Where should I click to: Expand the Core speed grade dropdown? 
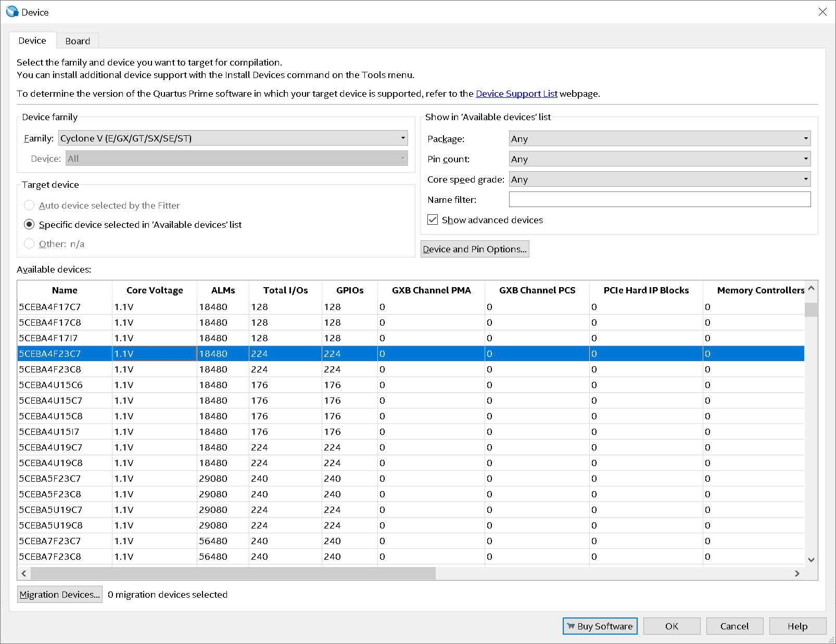click(660, 179)
